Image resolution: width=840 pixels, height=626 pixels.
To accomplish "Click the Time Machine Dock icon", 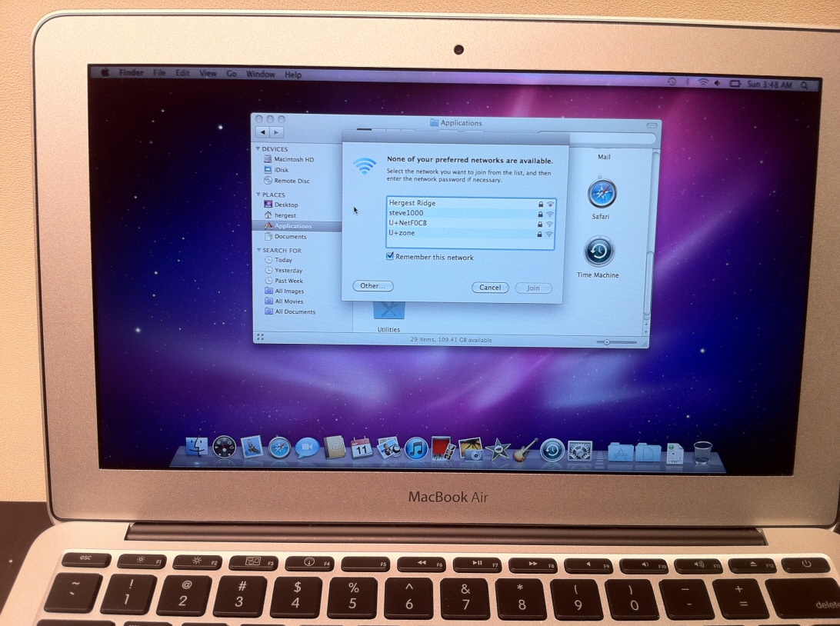I will 552,449.
